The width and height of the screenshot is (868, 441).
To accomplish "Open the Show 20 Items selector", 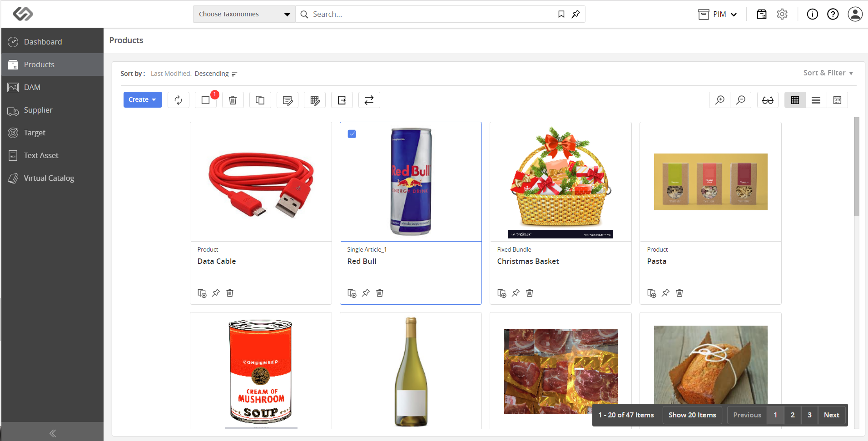I will [692, 415].
